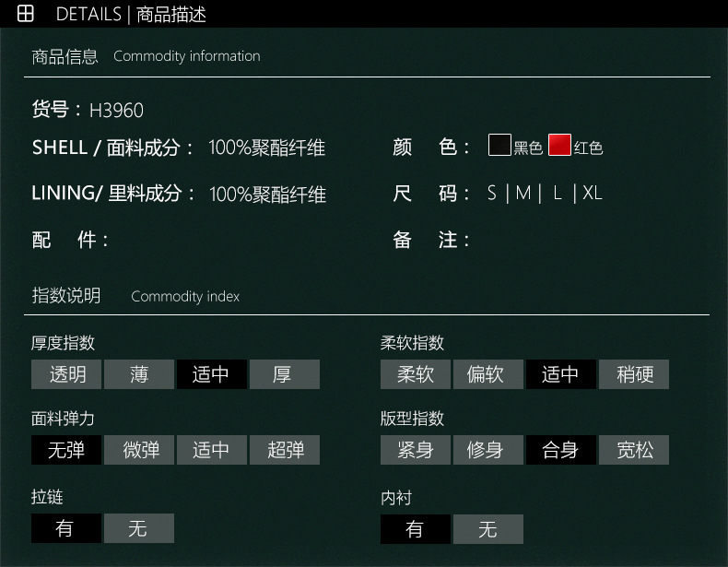The height and width of the screenshot is (567, 728).
Task: Click the 货号 label
Action: coord(55,110)
